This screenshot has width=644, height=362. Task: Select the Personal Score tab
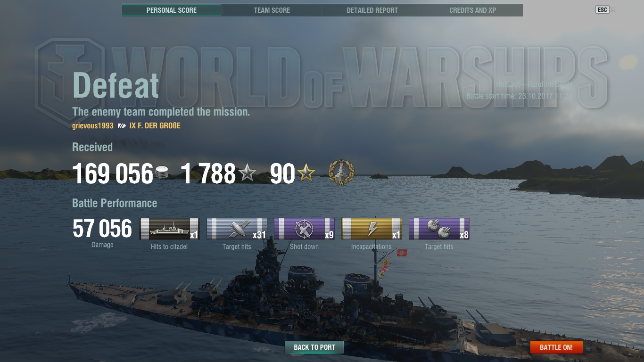pyautogui.click(x=172, y=10)
